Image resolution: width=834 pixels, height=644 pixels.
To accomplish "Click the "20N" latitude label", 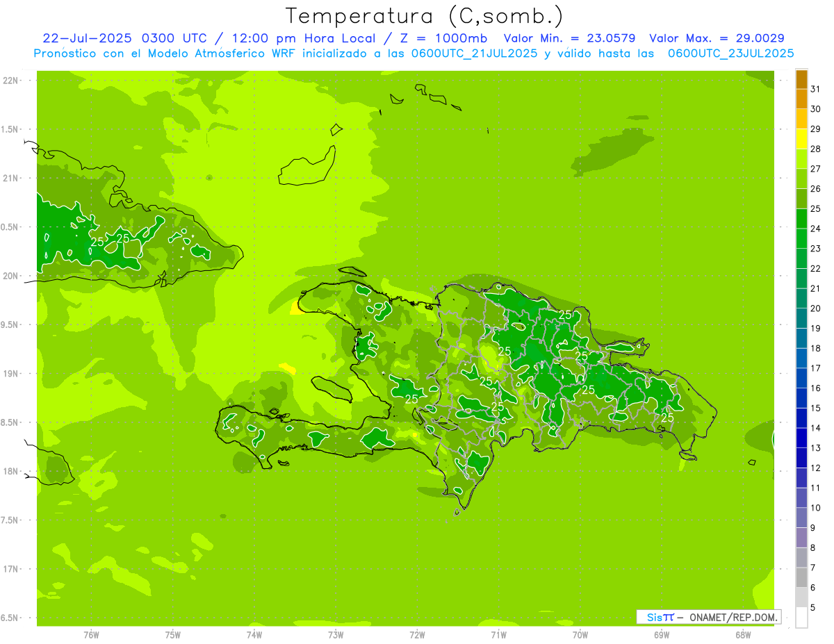I will point(10,276).
